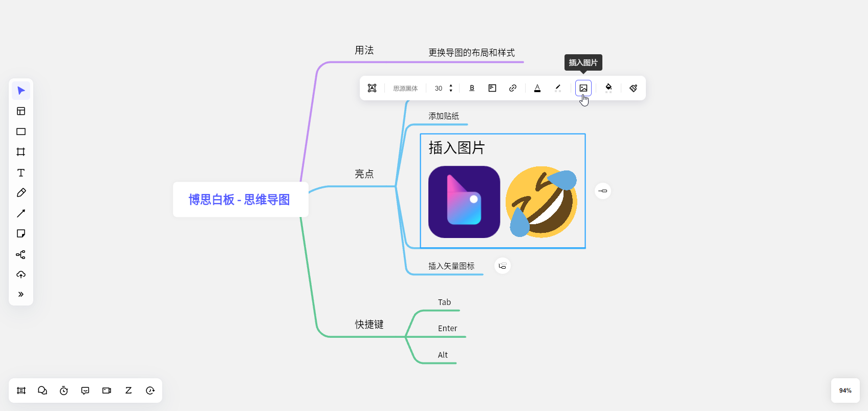
Task: Select the Enter node
Action: tap(447, 328)
